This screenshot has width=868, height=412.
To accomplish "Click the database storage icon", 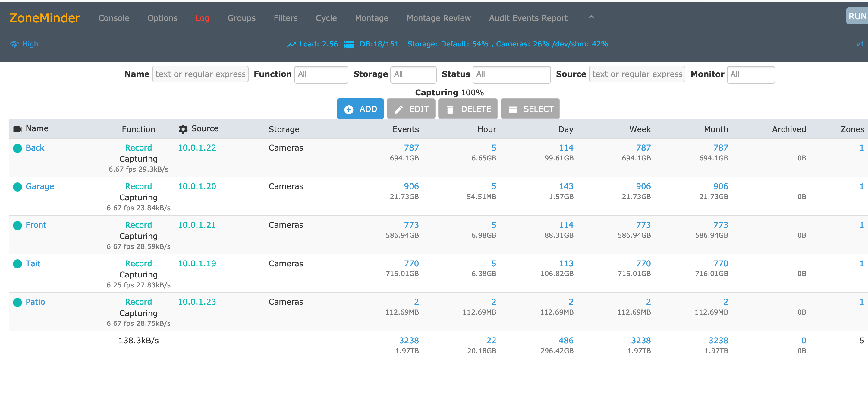I will point(349,44).
